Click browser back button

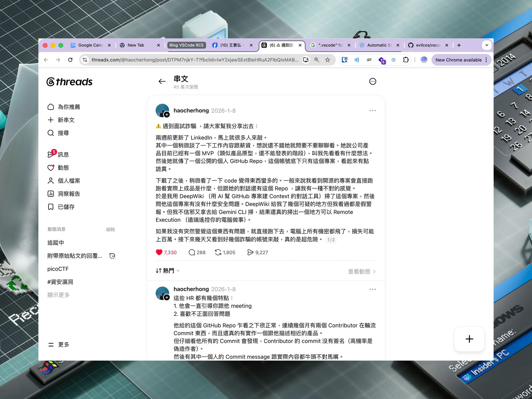tap(46, 60)
